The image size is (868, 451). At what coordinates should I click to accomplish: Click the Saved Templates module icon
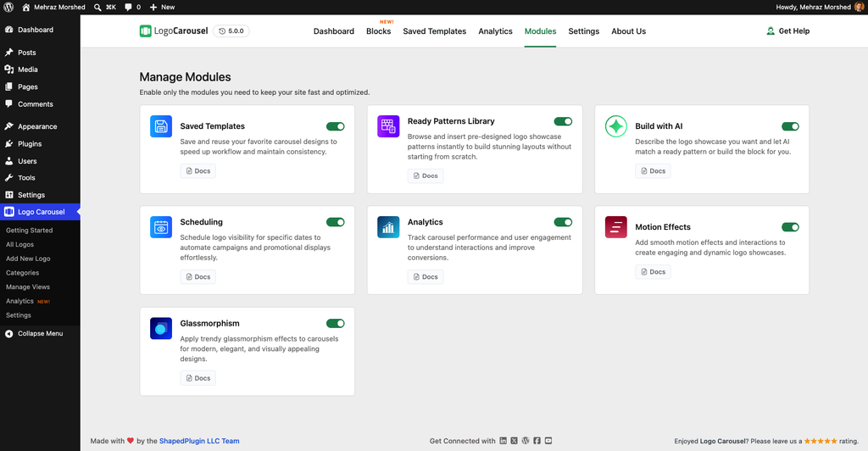161,126
